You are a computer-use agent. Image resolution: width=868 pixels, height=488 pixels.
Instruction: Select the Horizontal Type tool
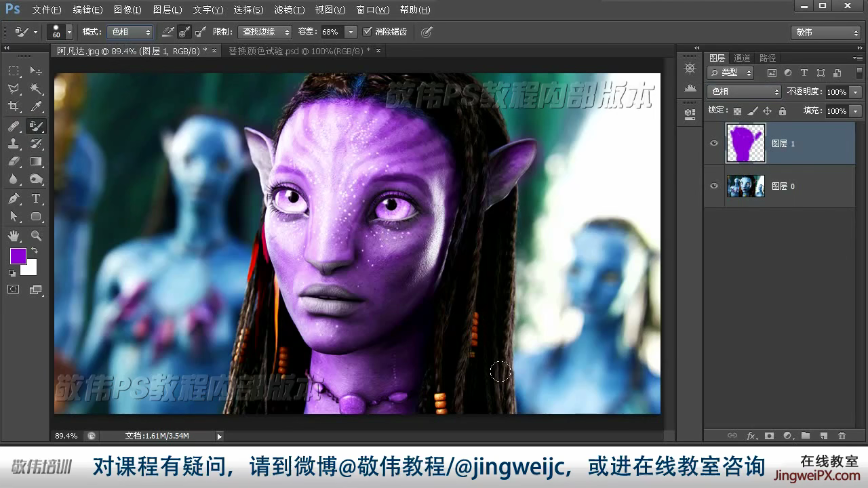[x=36, y=199]
